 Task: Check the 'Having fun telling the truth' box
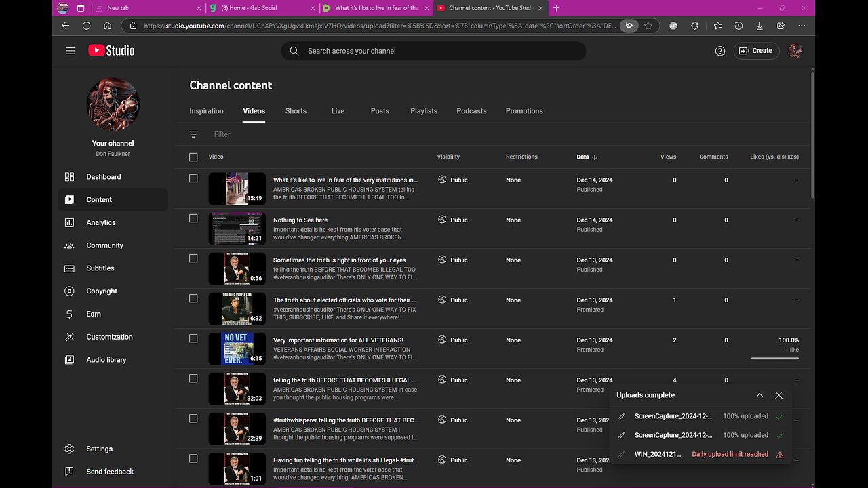click(x=193, y=458)
